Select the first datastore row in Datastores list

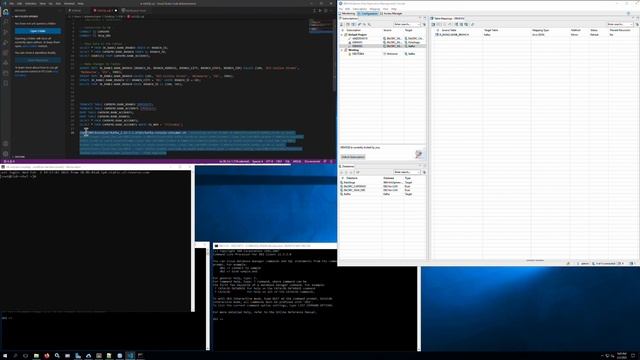pyautogui.click(x=382, y=182)
